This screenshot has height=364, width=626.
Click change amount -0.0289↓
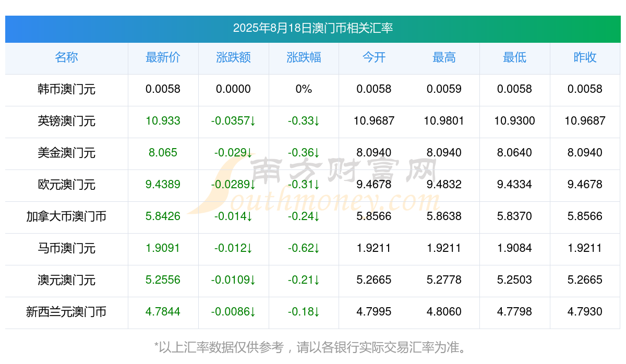[233, 185]
